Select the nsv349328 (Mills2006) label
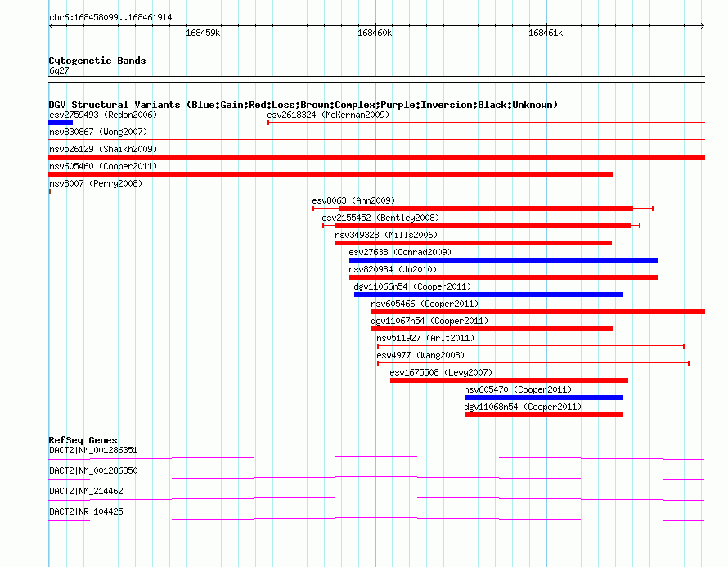Image resolution: width=728 pixels, height=567 pixels. pyautogui.click(x=386, y=235)
